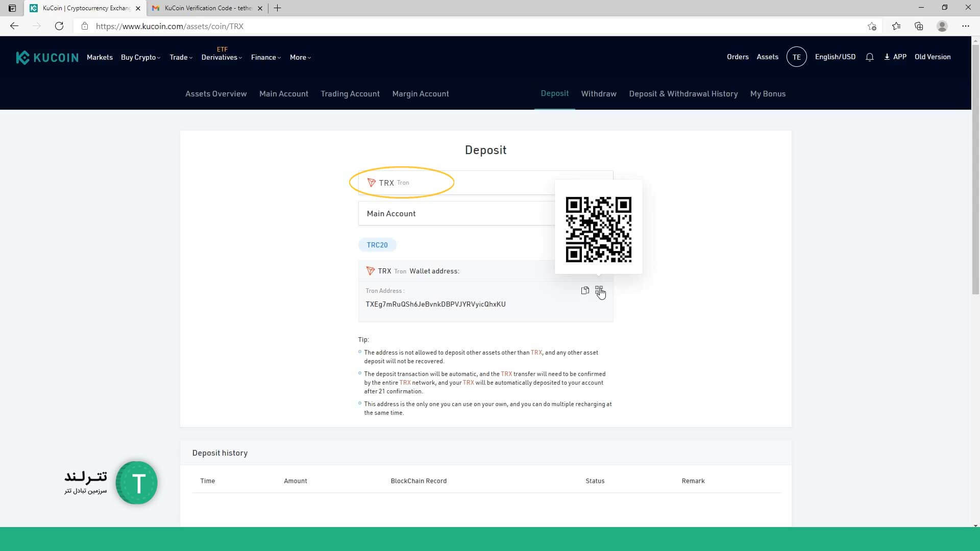Click the Amount column header
This screenshot has width=980, height=551.
click(x=296, y=481)
